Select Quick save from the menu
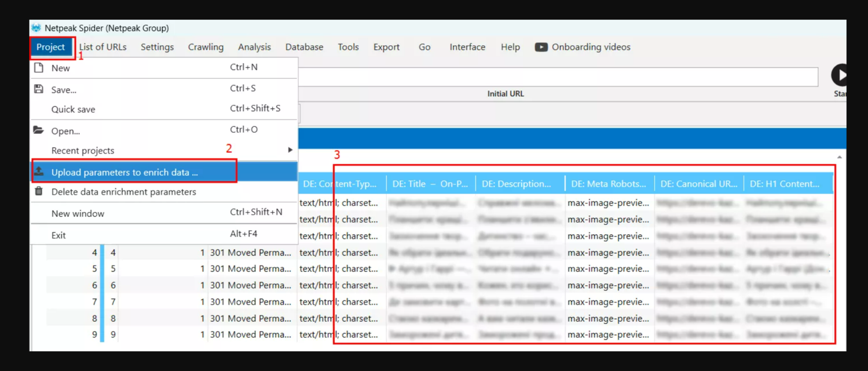The width and height of the screenshot is (868, 371). click(x=73, y=109)
